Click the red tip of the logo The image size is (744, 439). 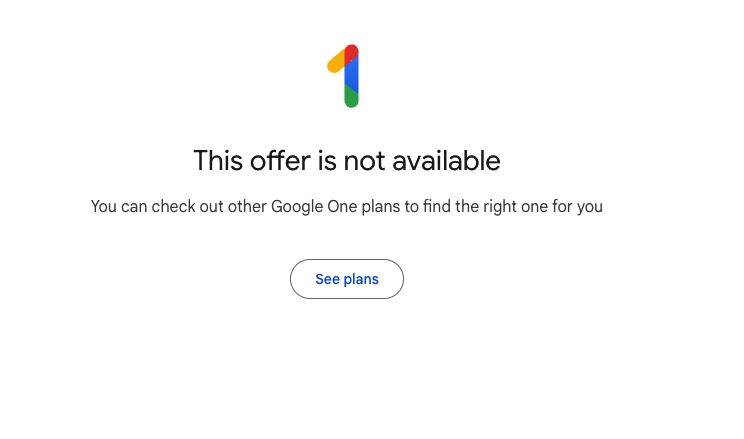[x=351, y=53]
